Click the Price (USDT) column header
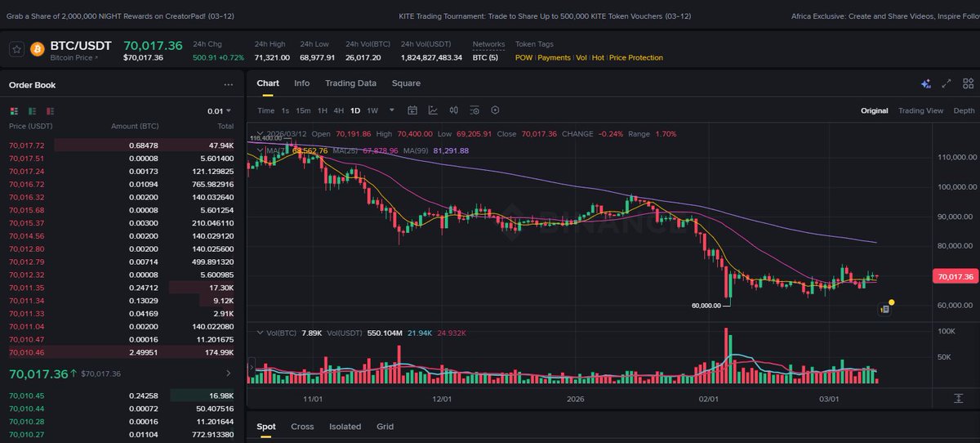This screenshot has height=443, width=980. point(29,126)
